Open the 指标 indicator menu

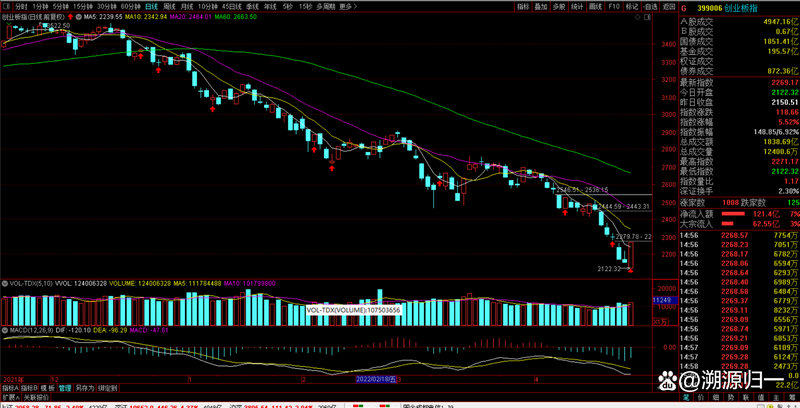(523, 6)
